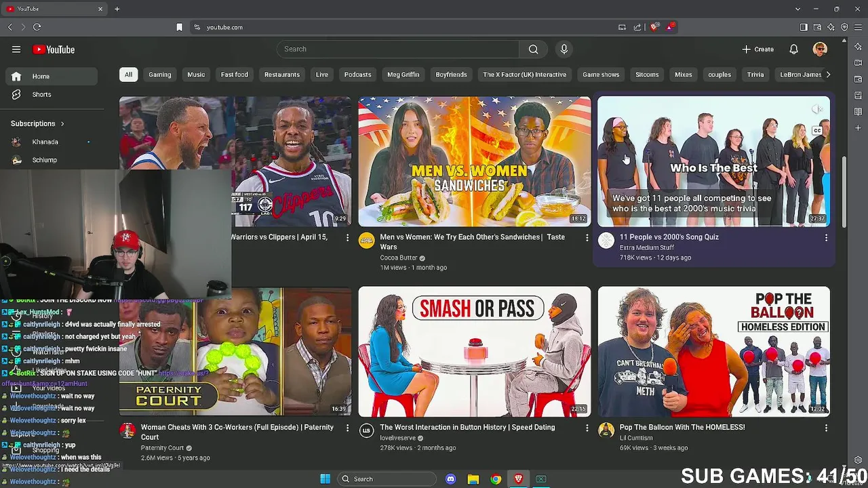
Task: Open the browser main menu
Action: coord(858,27)
